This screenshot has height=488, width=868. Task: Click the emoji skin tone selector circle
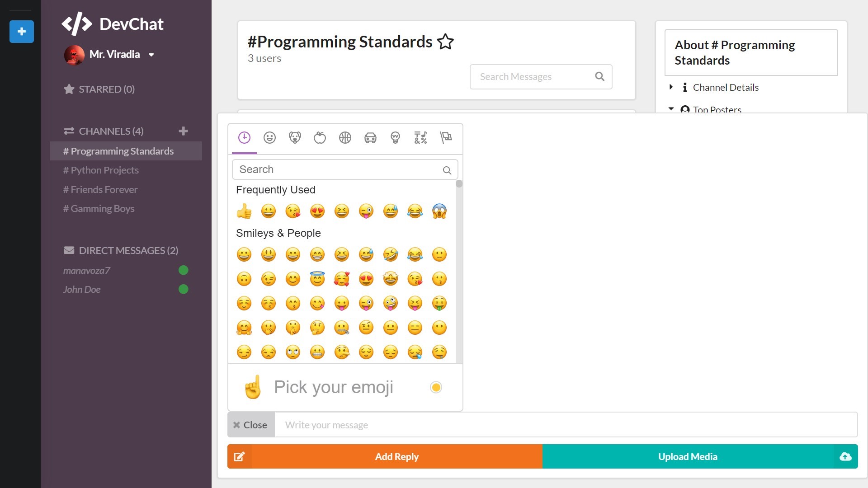point(436,387)
